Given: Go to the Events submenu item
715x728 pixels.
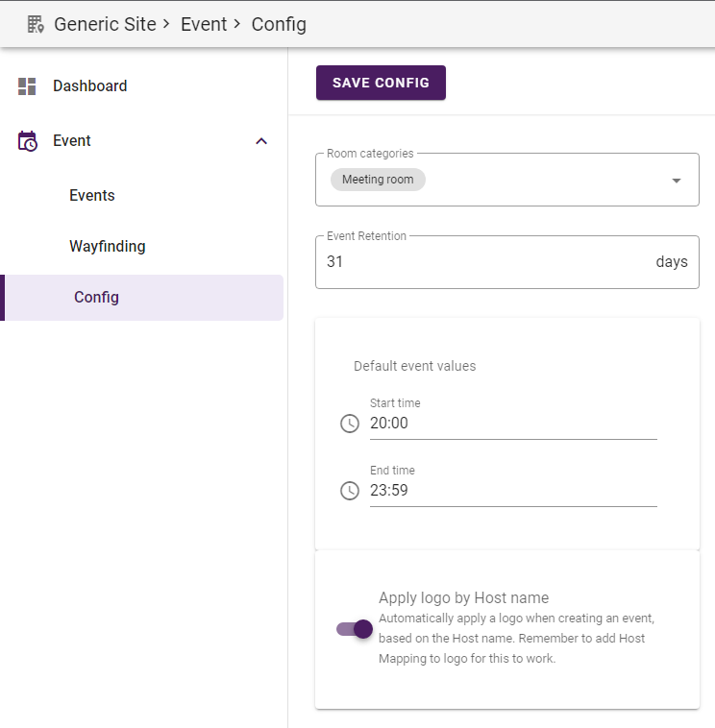Looking at the screenshot, I should [x=92, y=196].
